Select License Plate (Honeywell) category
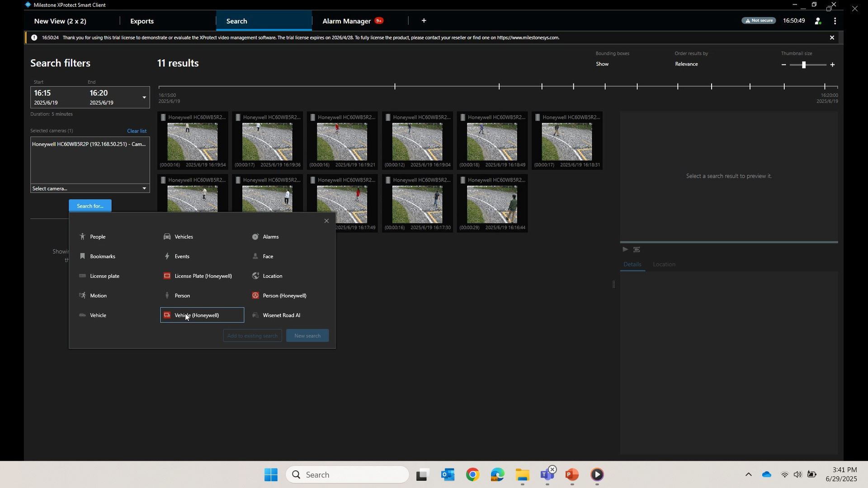Viewport: 868px width, 488px height. click(x=198, y=276)
